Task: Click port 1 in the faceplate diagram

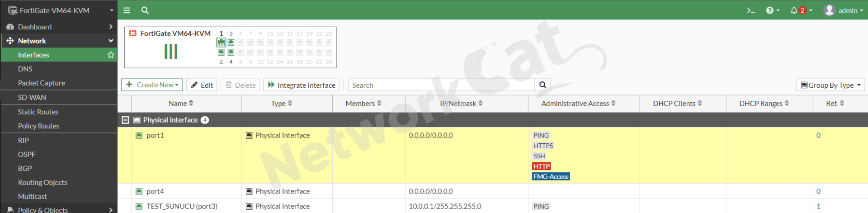Action: coord(221,43)
